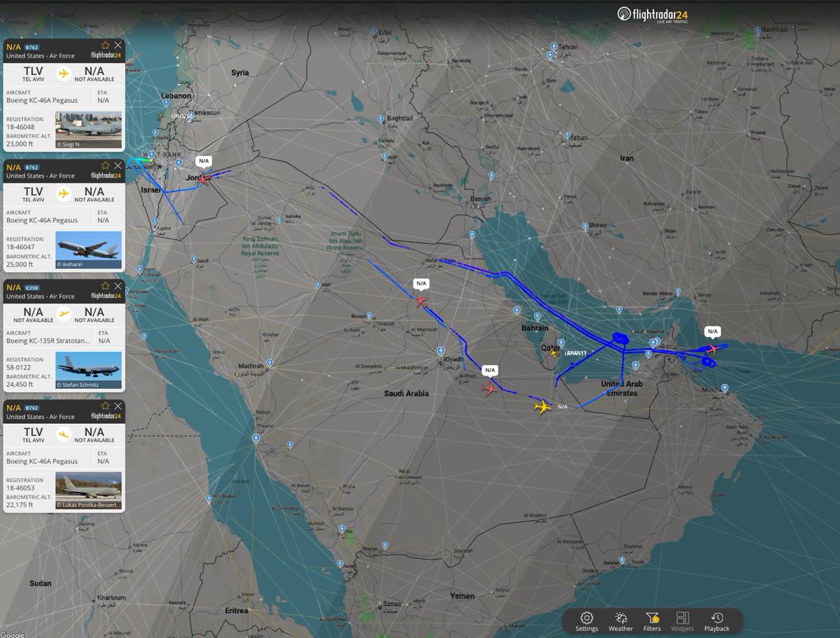Screen dimensions: 840x638
Task: Favorite the 18-46048 flight with the star
Action: pos(106,45)
